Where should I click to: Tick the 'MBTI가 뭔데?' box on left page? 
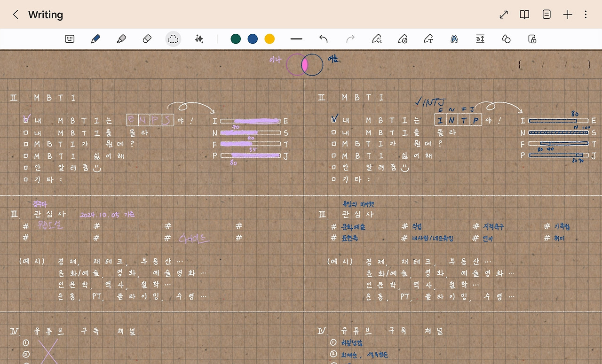pyautogui.click(x=26, y=144)
